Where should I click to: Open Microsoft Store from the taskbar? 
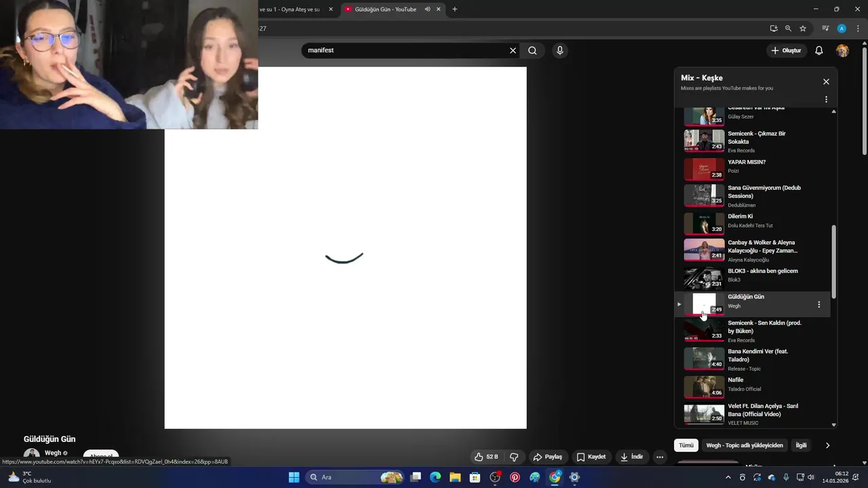pos(475,477)
